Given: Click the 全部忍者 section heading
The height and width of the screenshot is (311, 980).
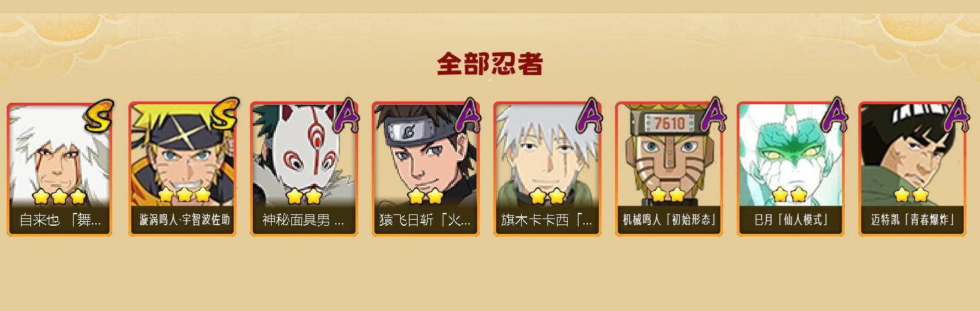Looking at the screenshot, I should (x=489, y=64).
